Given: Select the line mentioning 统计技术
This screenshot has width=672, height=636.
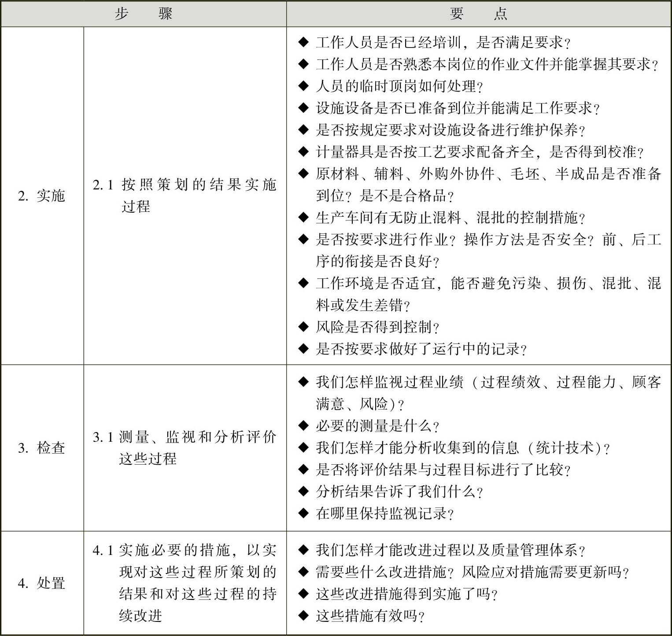Looking at the screenshot, I should click(x=454, y=447).
